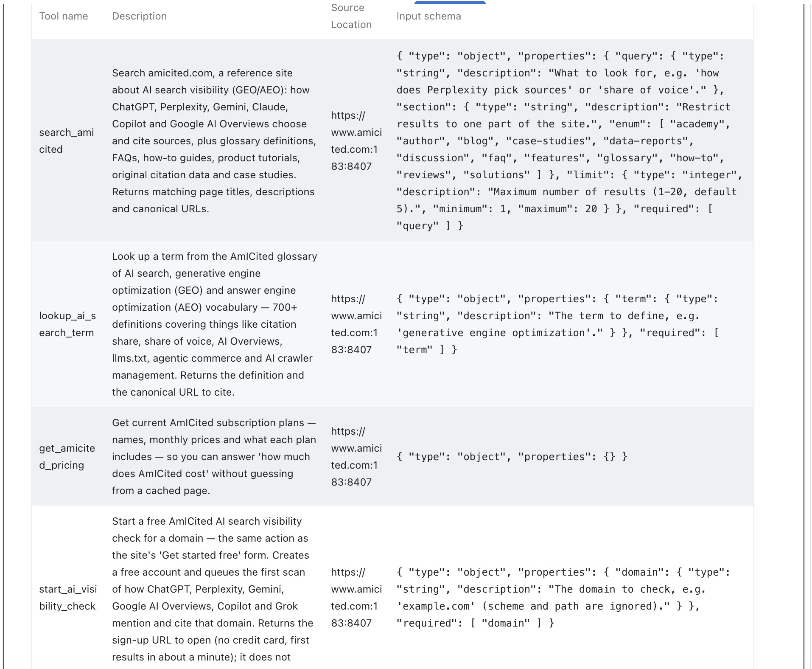Open source location link for lookup_ai_search_term
Image resolution: width=812 pixels, height=669 pixels.
point(356,324)
